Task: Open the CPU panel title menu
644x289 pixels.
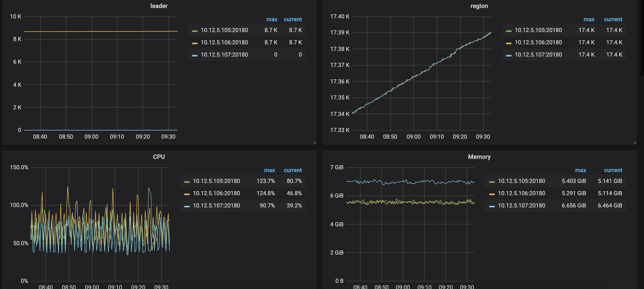Action: [159, 157]
